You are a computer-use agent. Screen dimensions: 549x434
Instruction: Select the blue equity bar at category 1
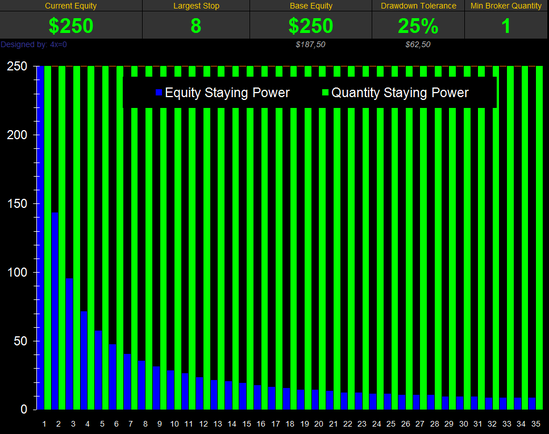[x=40, y=238]
